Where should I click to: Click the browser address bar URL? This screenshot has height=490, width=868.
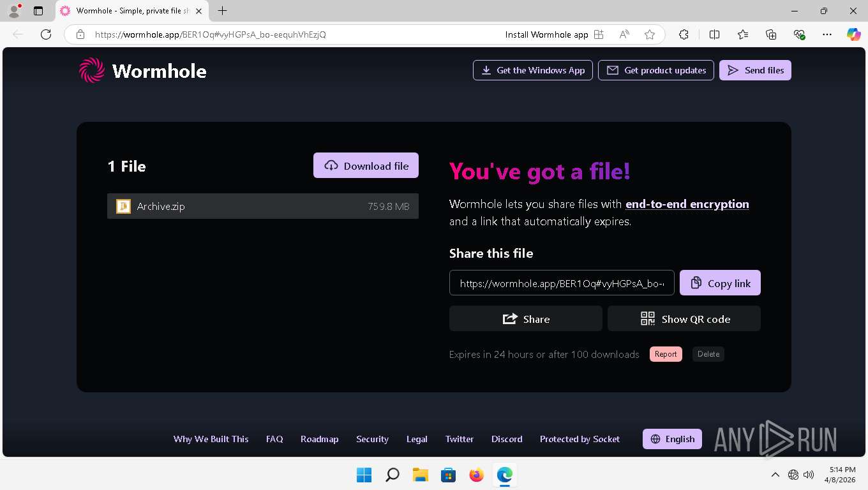[x=211, y=34]
